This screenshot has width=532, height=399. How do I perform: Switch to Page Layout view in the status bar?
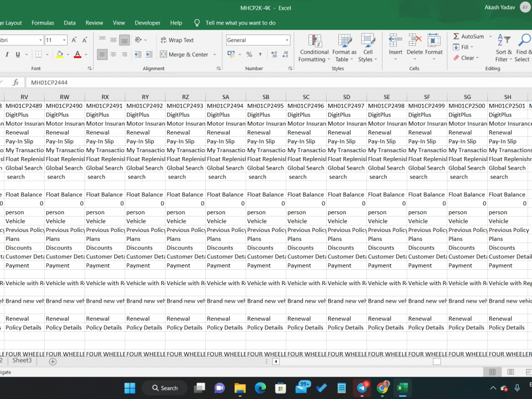tap(510, 372)
